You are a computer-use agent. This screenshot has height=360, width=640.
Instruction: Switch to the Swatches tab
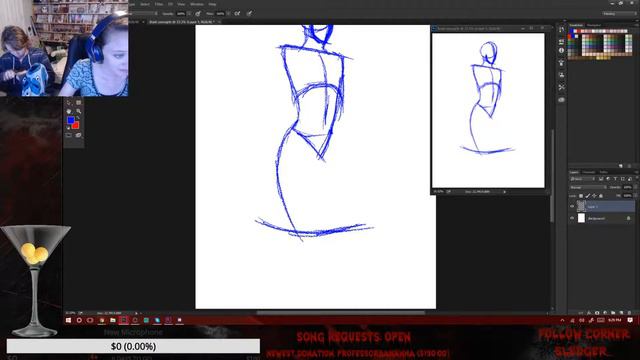click(576, 25)
